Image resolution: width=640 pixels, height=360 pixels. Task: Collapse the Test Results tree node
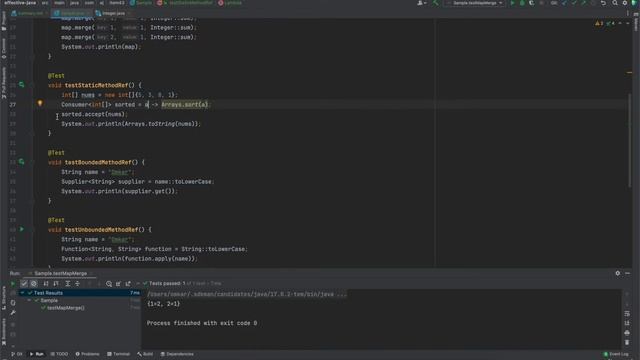23,293
